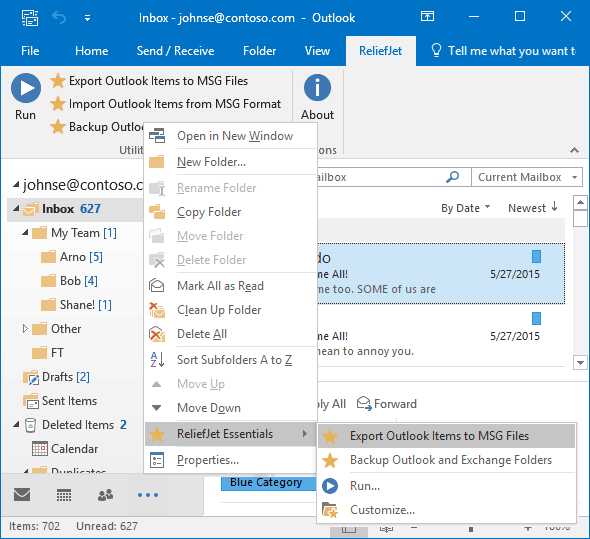Collapse the Deleted Items folder
The height and width of the screenshot is (539, 590).
pyautogui.click(x=16, y=425)
